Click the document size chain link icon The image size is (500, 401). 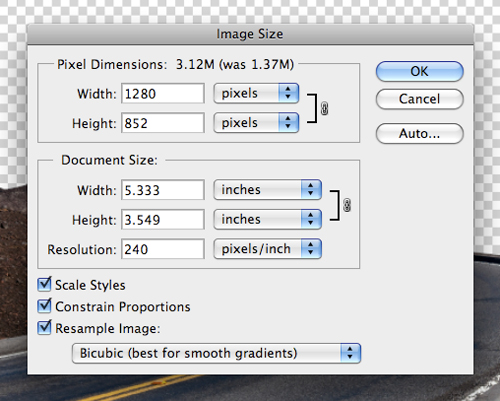347,205
